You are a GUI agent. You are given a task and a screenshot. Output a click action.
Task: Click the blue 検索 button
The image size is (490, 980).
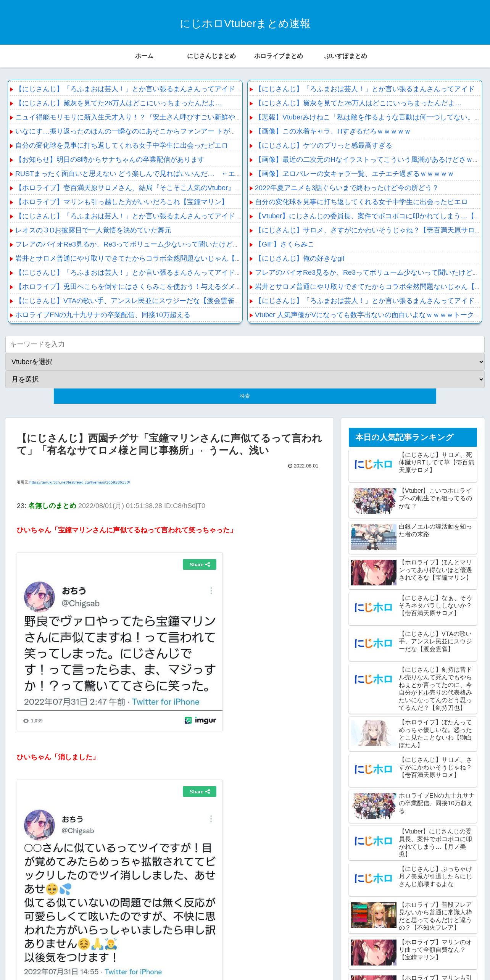pos(245,396)
